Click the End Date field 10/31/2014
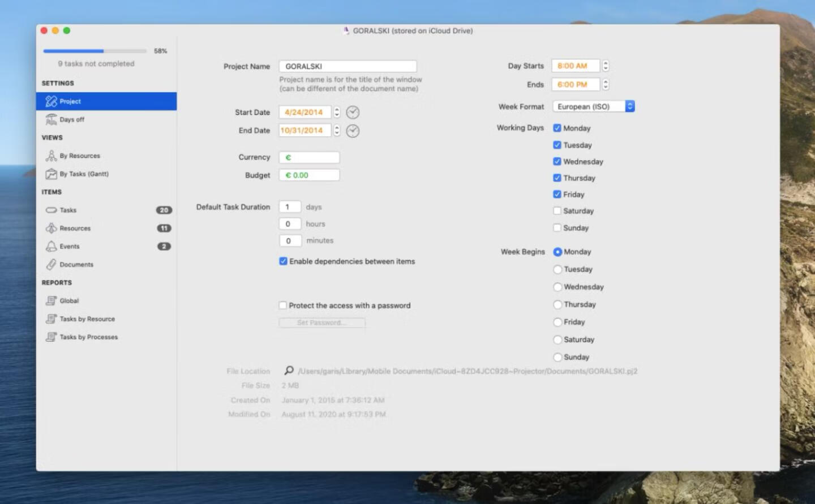The image size is (815, 504). click(x=304, y=130)
